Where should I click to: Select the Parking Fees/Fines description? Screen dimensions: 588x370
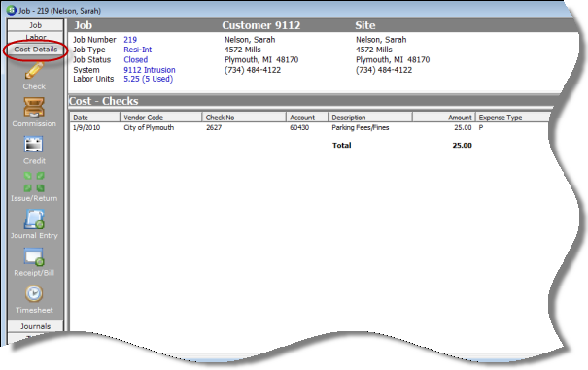click(x=361, y=127)
